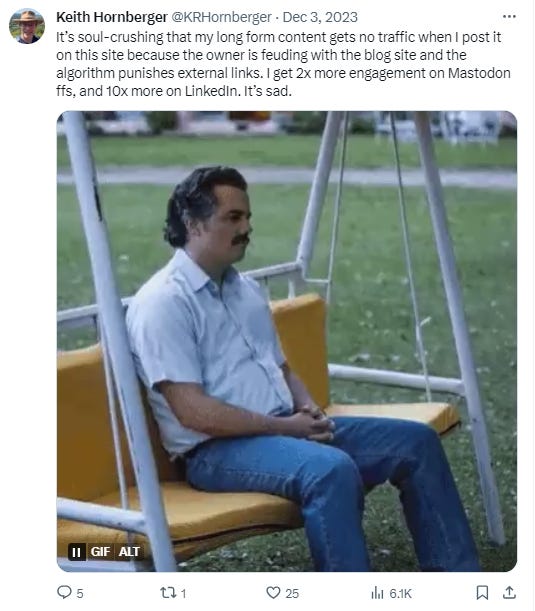The height and width of the screenshot is (611, 535).
Task: Open the three-dot more options menu
Action: [x=509, y=17]
